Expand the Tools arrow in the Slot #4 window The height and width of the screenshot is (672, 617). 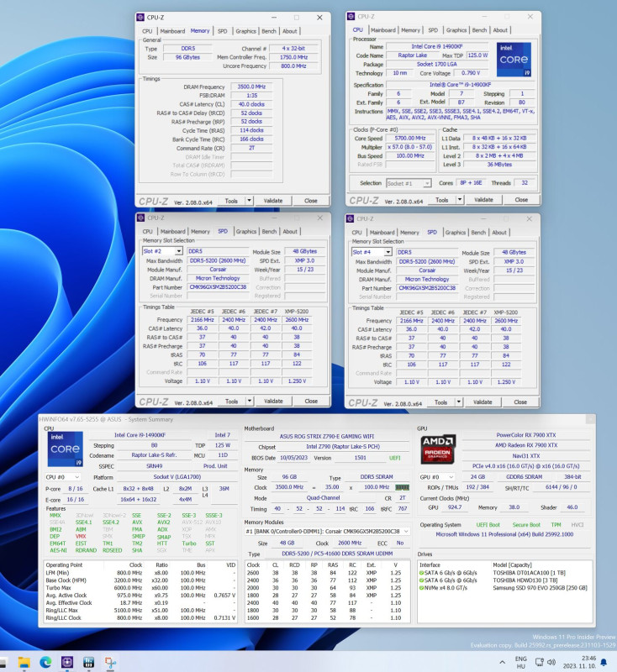coord(459,402)
